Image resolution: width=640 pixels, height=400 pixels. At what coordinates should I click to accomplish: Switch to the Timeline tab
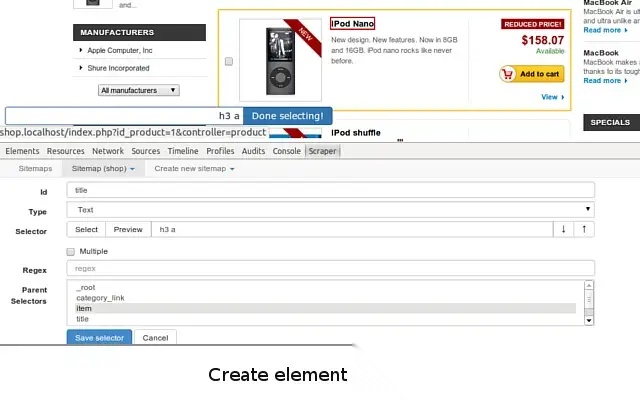click(183, 151)
